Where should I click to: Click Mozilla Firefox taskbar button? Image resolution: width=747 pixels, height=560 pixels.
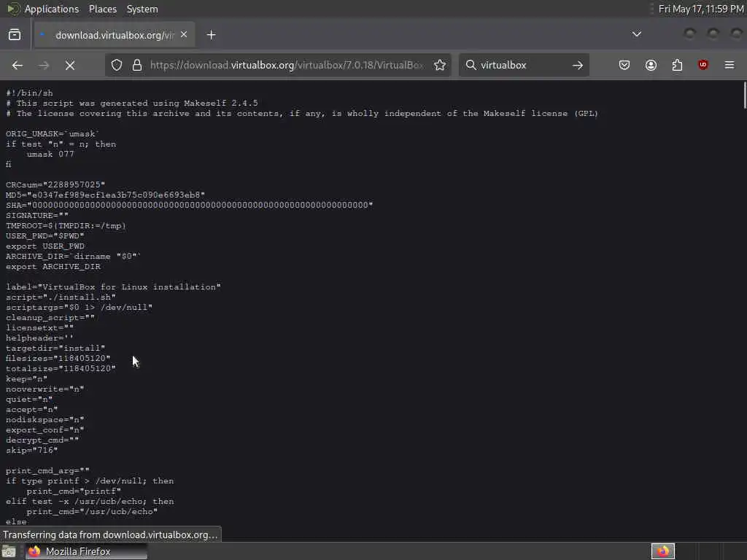pyautogui.click(x=86, y=551)
